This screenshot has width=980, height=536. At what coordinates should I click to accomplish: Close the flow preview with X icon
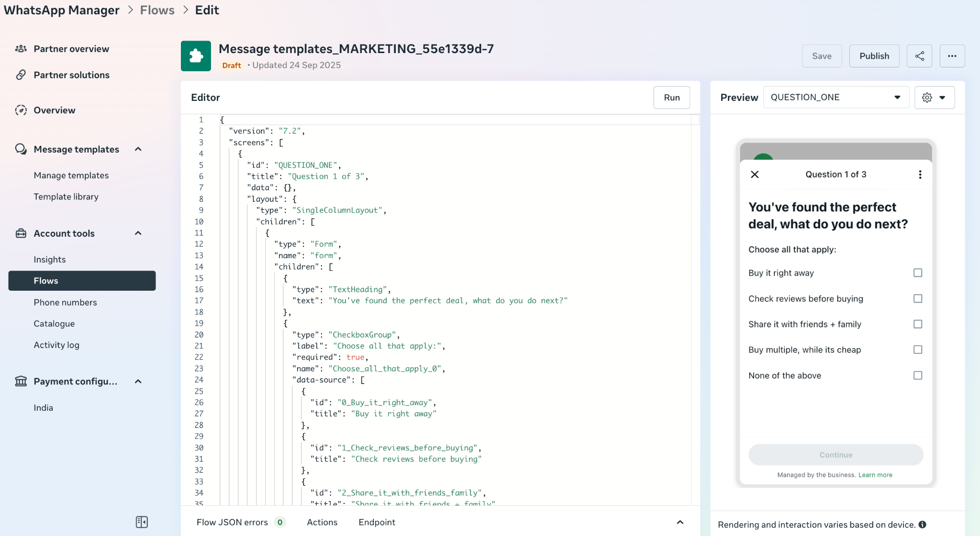pos(755,175)
